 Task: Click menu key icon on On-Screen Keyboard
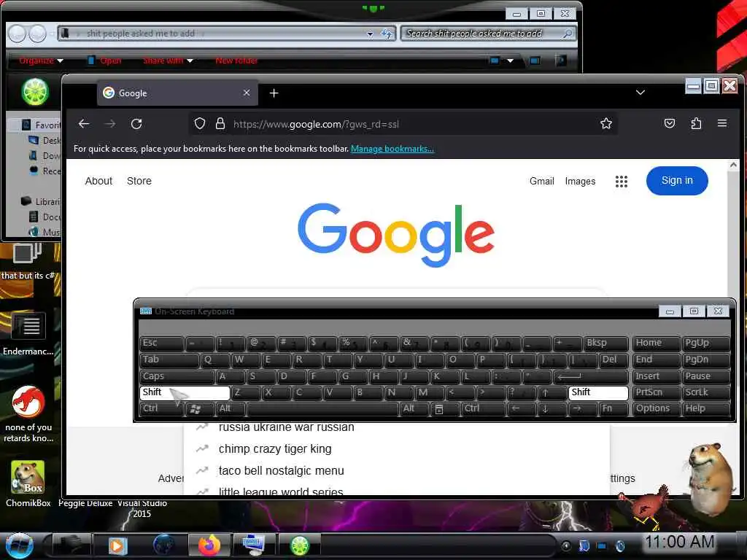pyautogui.click(x=445, y=408)
